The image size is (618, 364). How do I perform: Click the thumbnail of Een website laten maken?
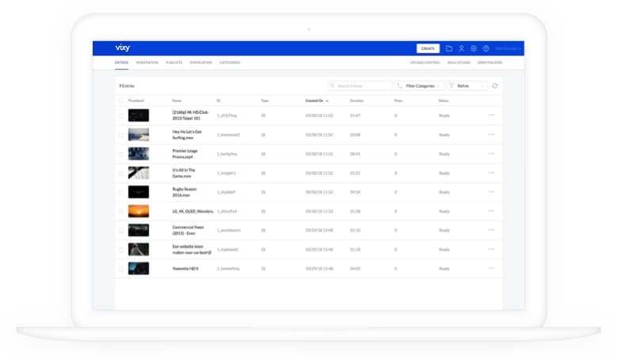point(139,249)
